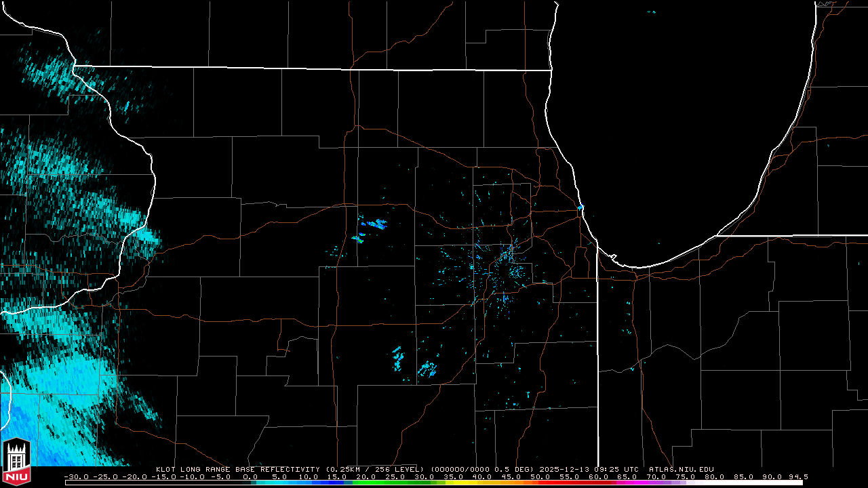
Task: Click the red 50.0 dBZ color band
Action: click(540, 483)
